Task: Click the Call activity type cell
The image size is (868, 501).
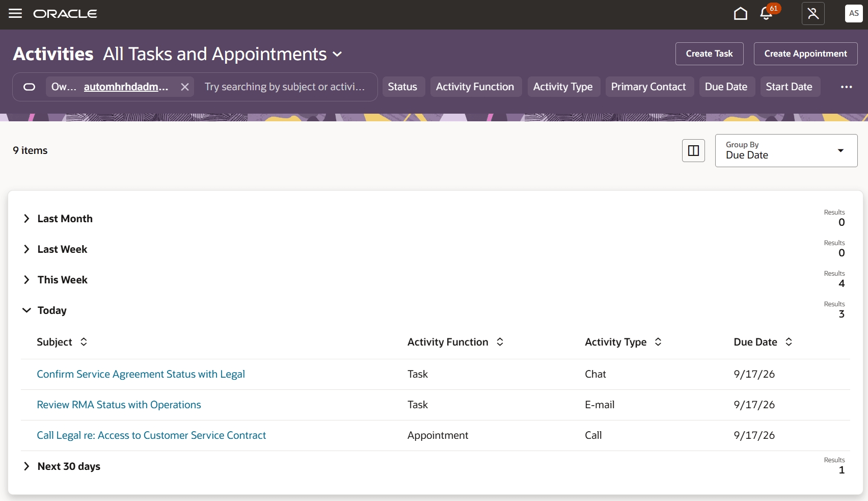Action: 593,436
